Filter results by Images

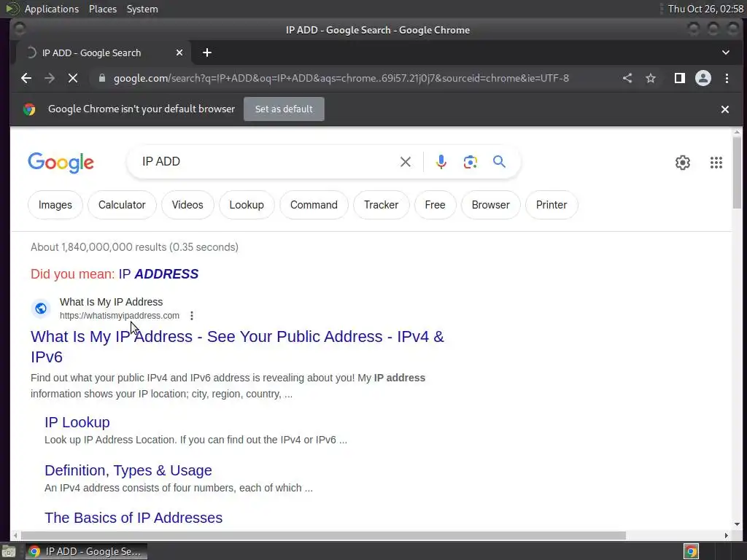coord(55,205)
